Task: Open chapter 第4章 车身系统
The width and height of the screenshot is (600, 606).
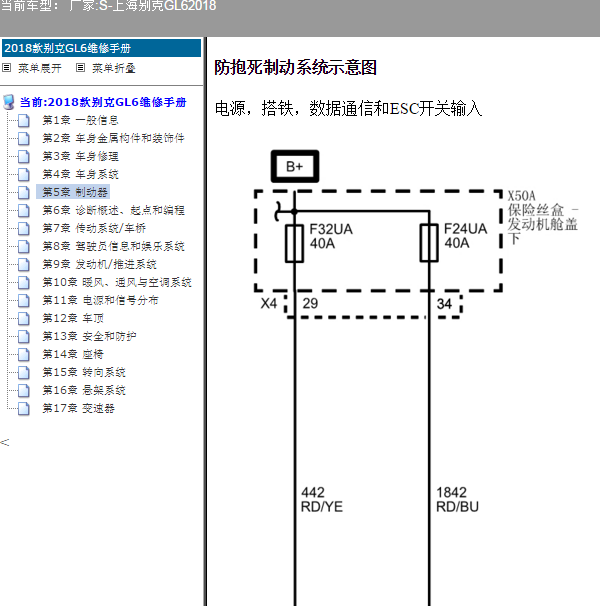Action: [80, 174]
